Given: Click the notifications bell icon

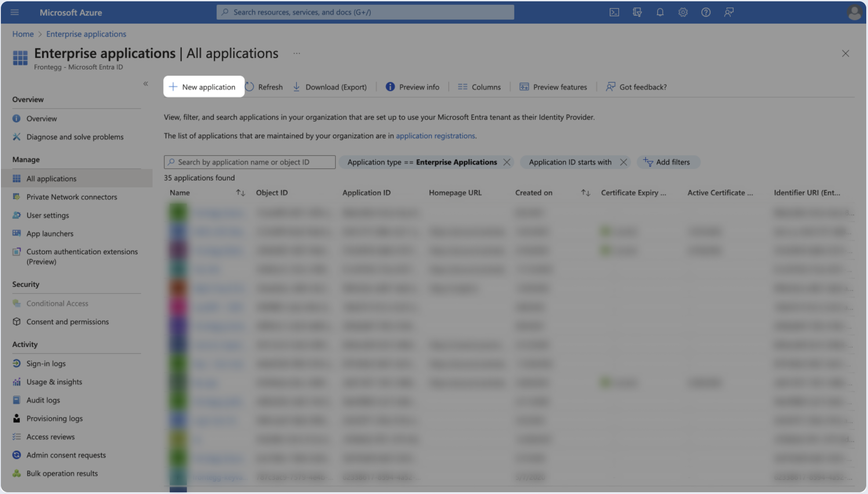Looking at the screenshot, I should tap(660, 12).
